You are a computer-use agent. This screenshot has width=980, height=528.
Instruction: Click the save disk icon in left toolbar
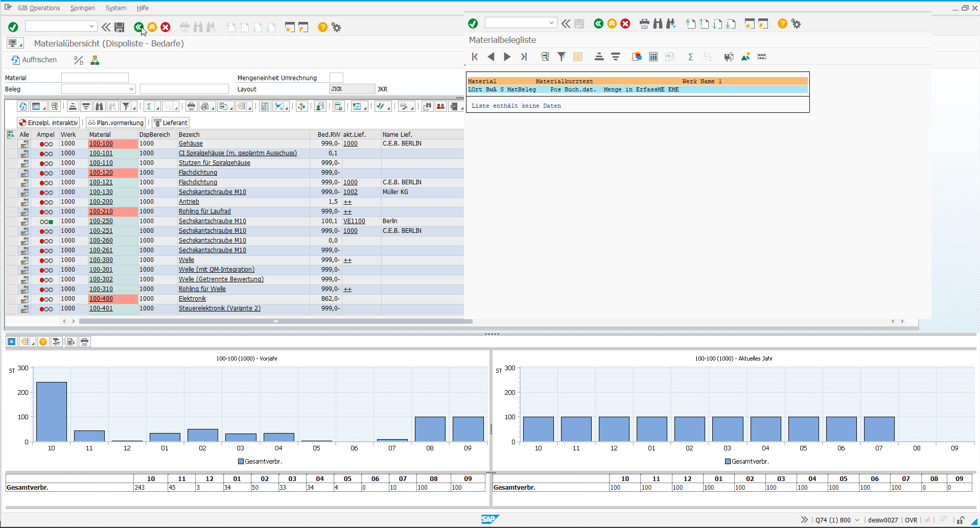pos(120,27)
